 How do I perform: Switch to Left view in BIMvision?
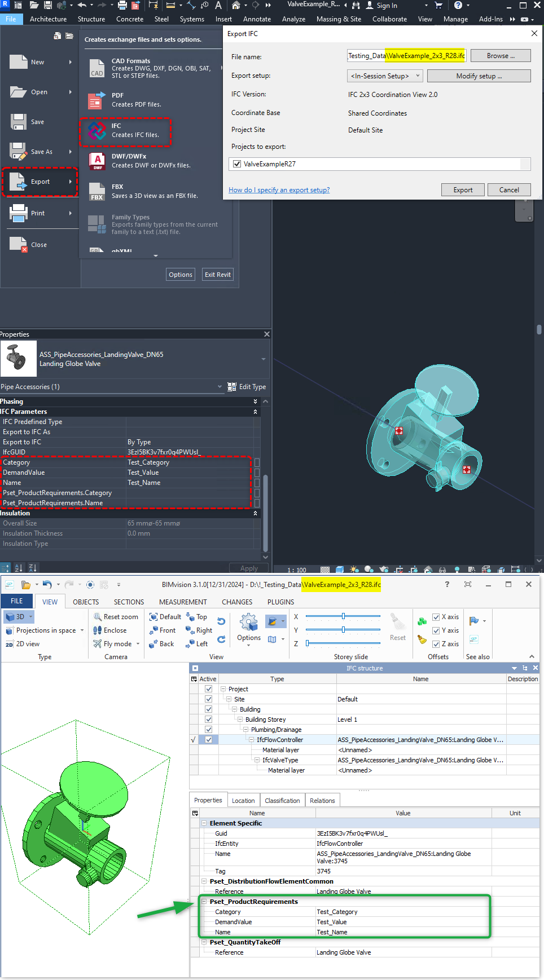tap(196, 644)
